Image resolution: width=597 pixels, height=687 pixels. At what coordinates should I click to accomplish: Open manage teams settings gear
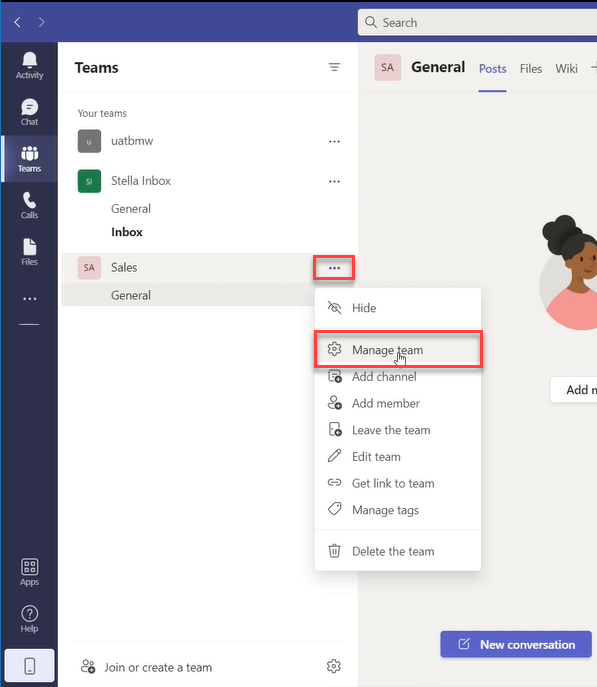333,666
